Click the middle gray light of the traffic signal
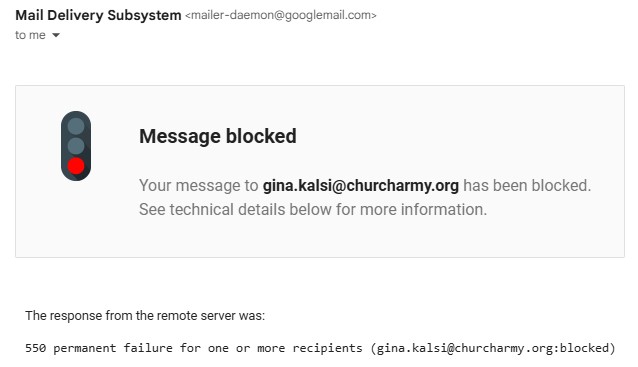This screenshot has width=638, height=367. coord(76,146)
